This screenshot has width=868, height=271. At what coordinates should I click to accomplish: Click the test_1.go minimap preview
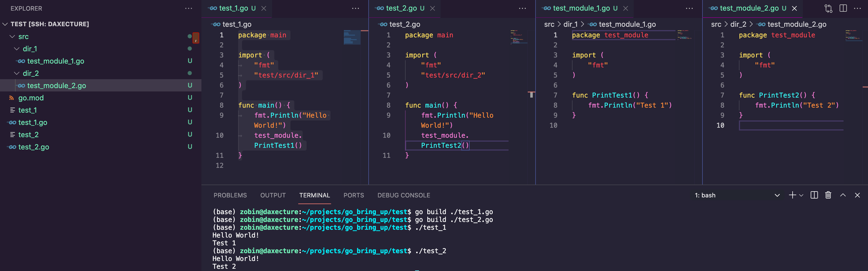pyautogui.click(x=352, y=37)
